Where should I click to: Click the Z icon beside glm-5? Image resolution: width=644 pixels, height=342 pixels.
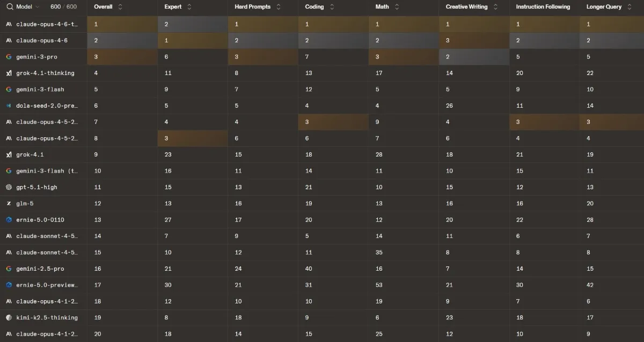coord(9,204)
